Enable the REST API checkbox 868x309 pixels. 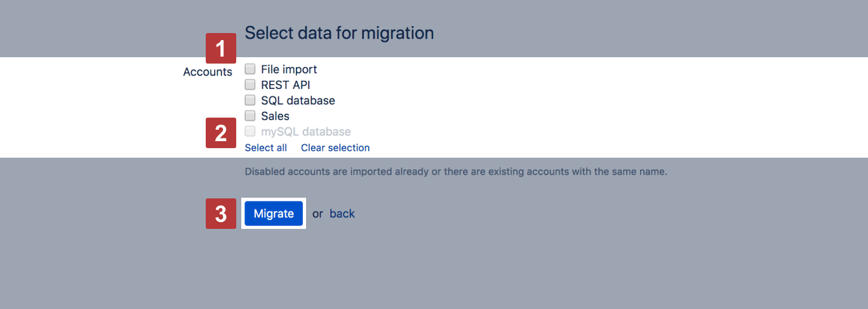(x=250, y=85)
